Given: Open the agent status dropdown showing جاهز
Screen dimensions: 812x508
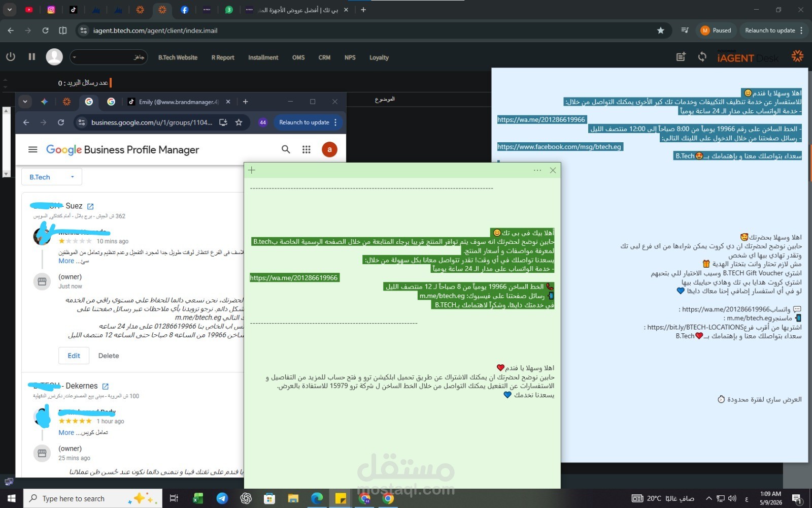Looking at the screenshot, I should (109, 57).
